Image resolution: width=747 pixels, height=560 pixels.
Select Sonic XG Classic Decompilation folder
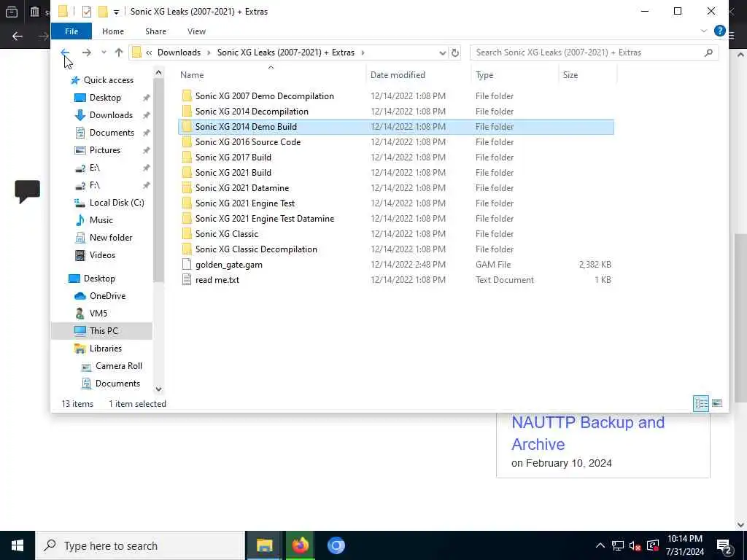point(256,249)
